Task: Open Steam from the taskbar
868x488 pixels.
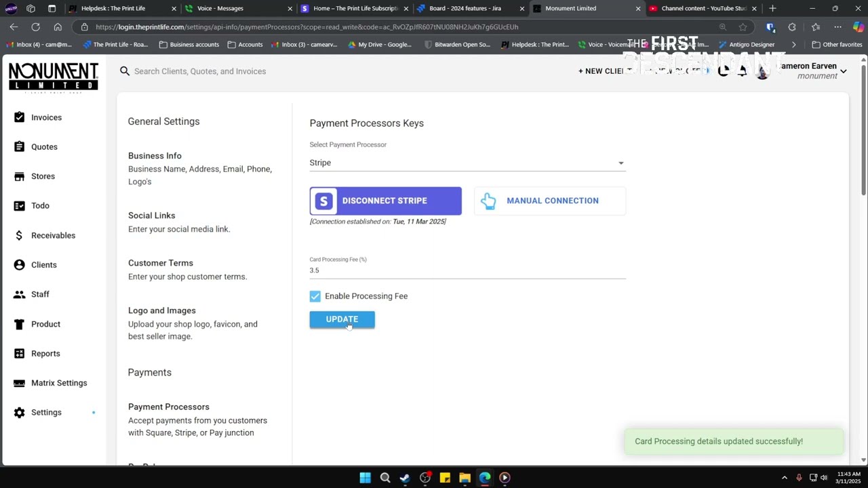Action: pos(405,478)
